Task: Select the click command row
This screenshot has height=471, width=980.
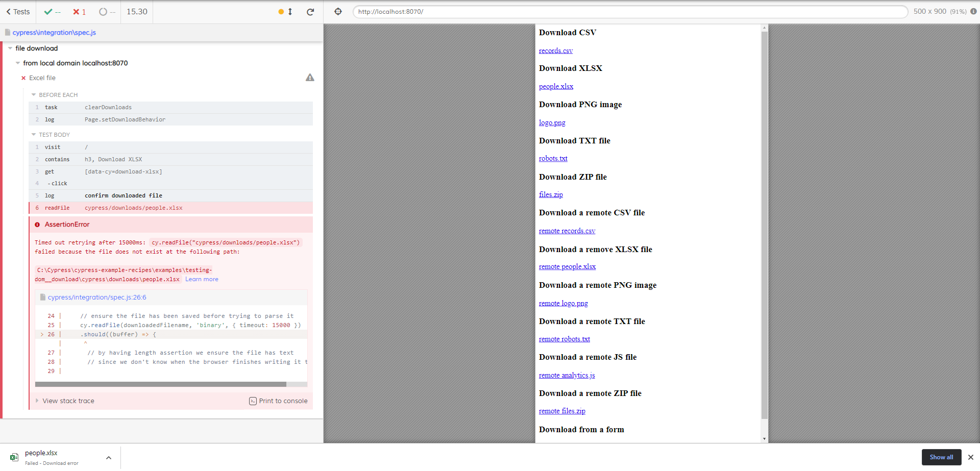Action: (170, 184)
